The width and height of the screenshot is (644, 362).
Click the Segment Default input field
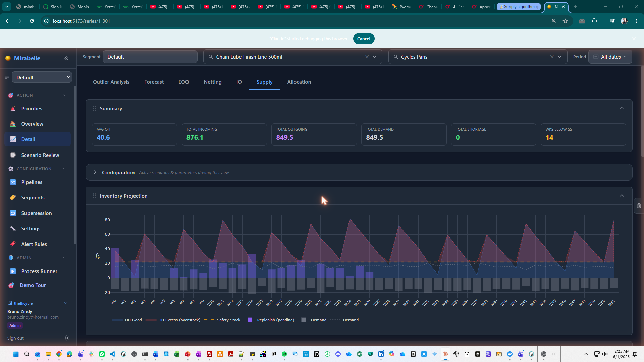click(150, 57)
